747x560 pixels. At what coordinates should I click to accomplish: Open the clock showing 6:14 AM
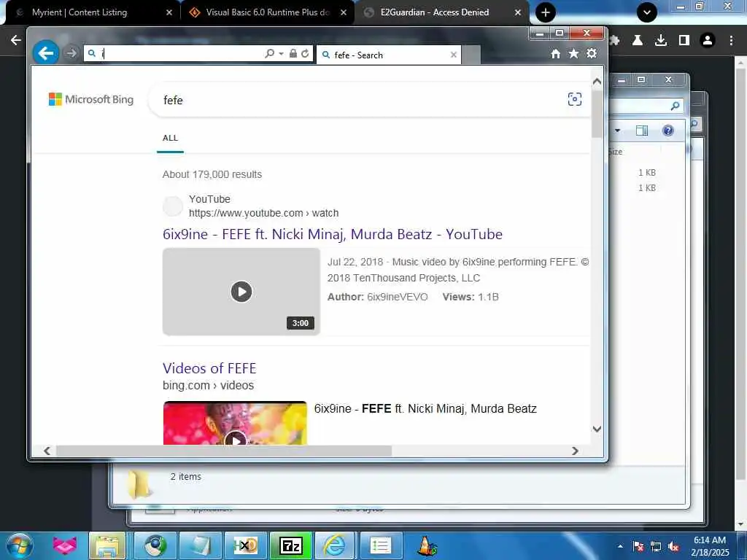(710, 545)
